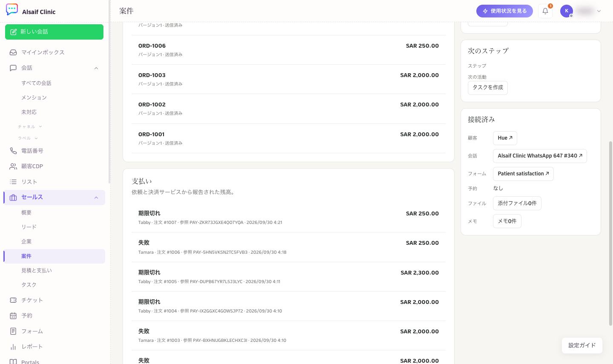Screen dimensions: 613x364
Task: Click the タスクを作成 button
Action: tap(488, 88)
